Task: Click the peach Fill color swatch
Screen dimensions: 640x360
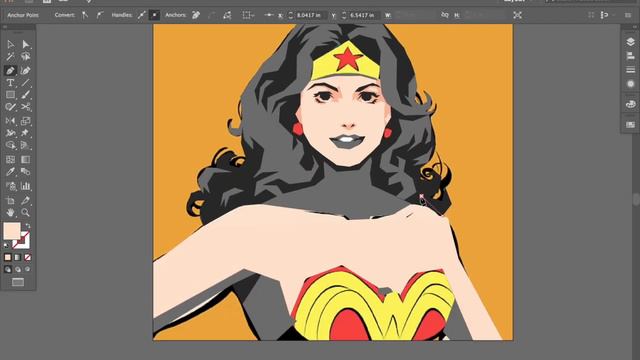Action: pos(11,231)
